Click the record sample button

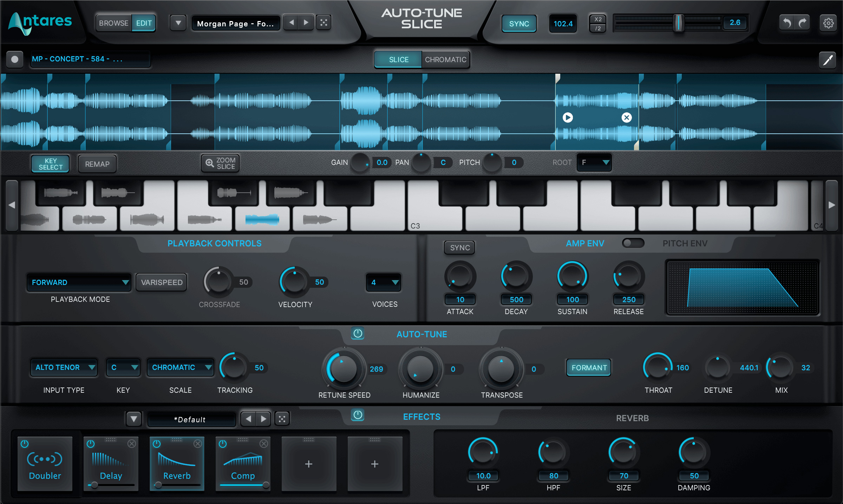click(x=15, y=59)
